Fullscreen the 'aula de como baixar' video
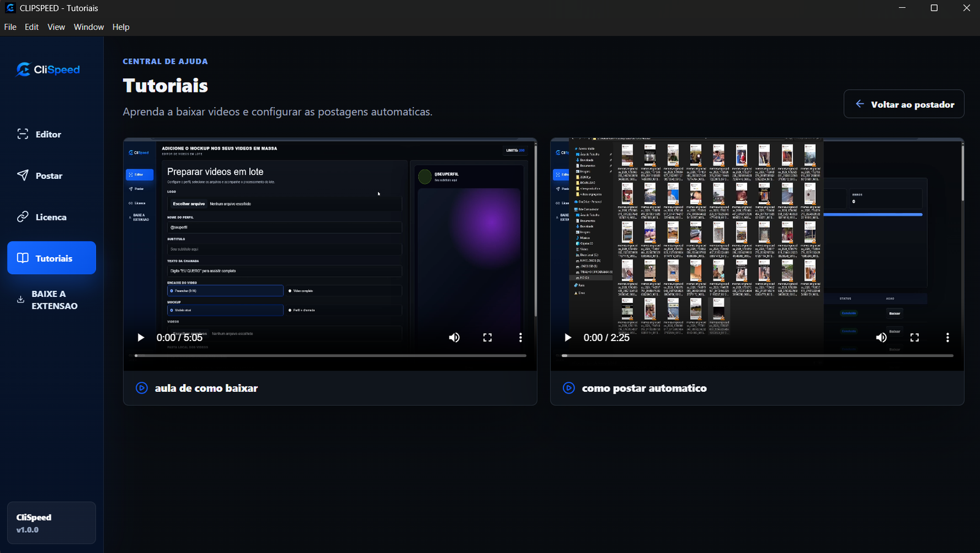This screenshot has width=980, height=553. click(488, 337)
